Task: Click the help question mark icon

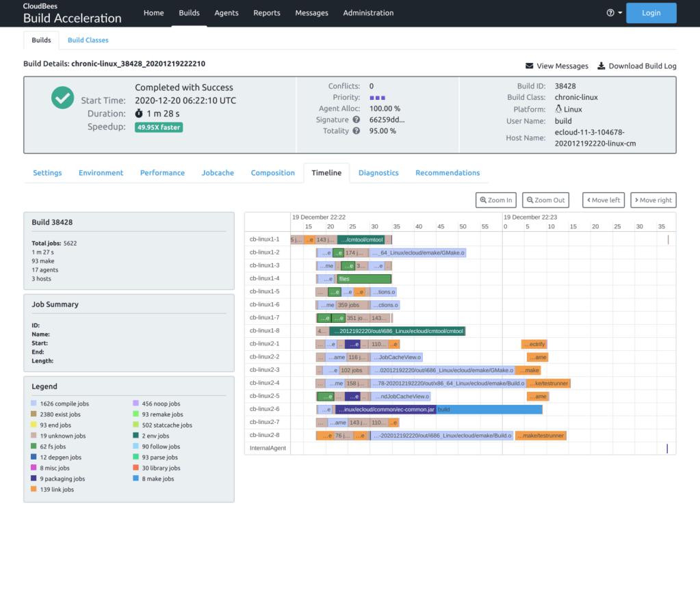Action: [610, 13]
